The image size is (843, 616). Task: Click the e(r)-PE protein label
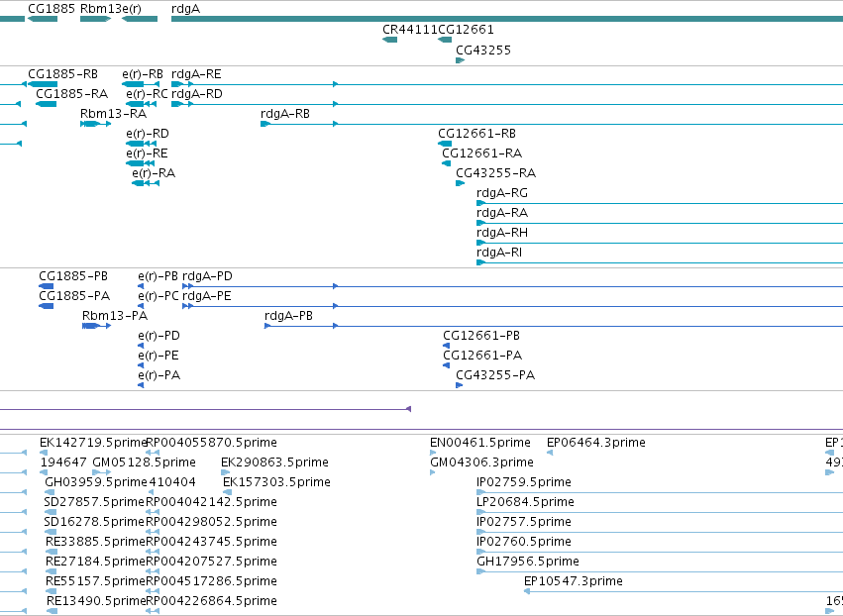point(158,356)
